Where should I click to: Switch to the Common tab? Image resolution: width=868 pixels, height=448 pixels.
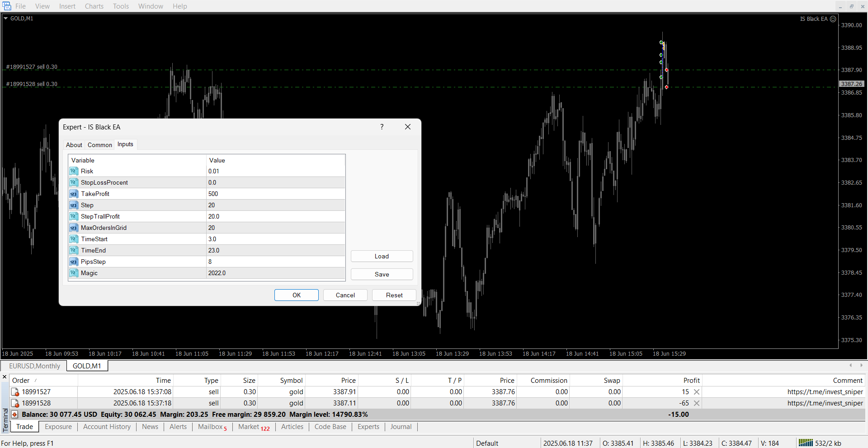tap(99, 145)
